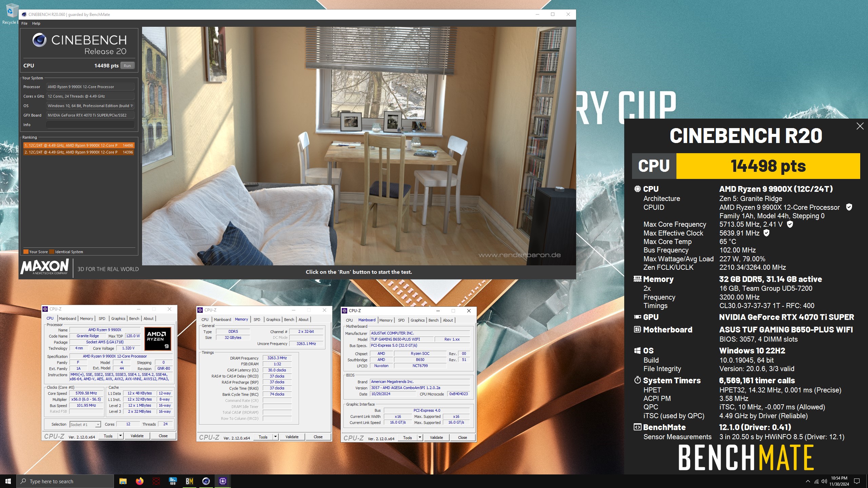Click the Cinebench title bar app icon
The image size is (868, 488).
click(24, 15)
